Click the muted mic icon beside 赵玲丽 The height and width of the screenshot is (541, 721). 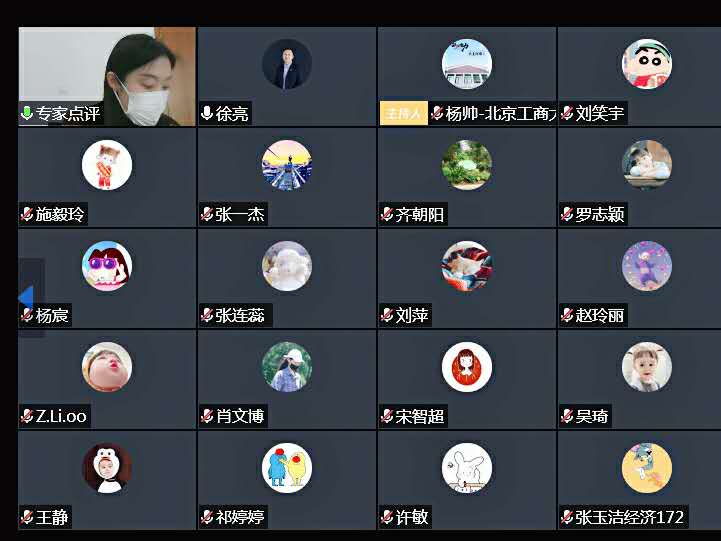tap(567, 315)
